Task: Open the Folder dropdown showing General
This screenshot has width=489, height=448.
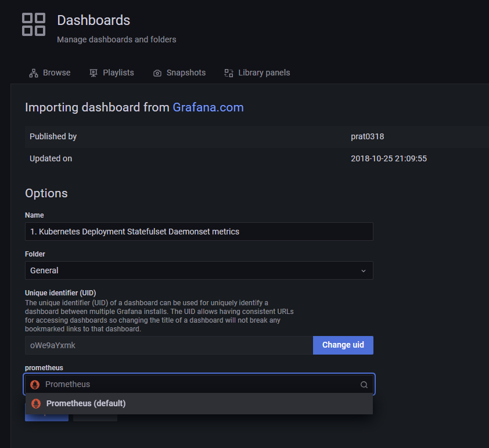Action: click(x=199, y=270)
